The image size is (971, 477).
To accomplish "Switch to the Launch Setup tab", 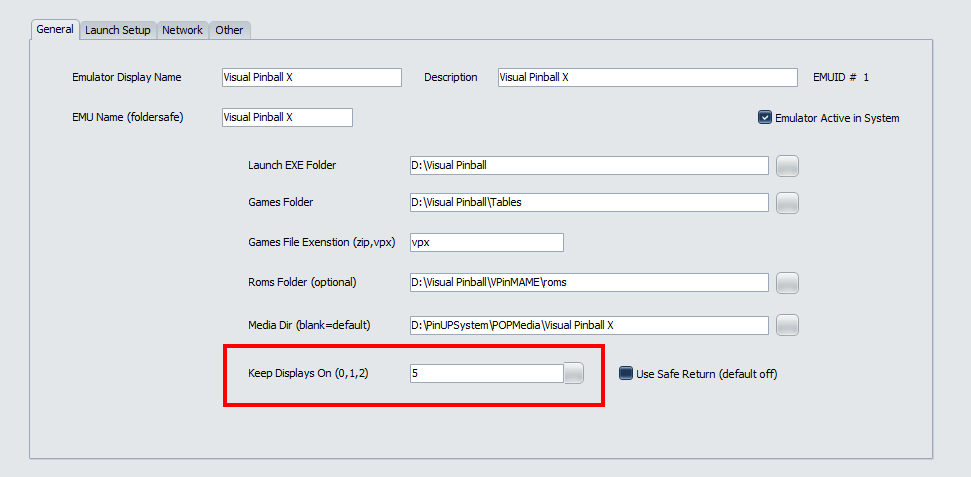I will [117, 30].
